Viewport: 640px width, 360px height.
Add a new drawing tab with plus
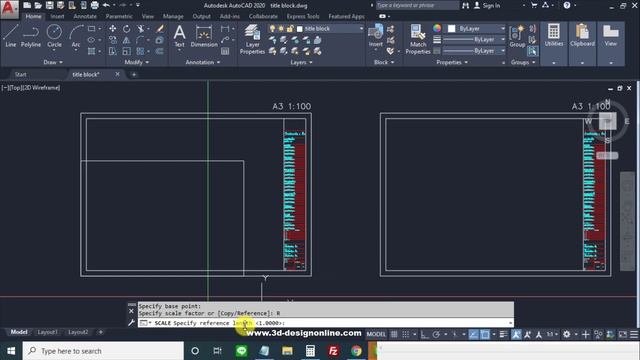[x=134, y=74]
